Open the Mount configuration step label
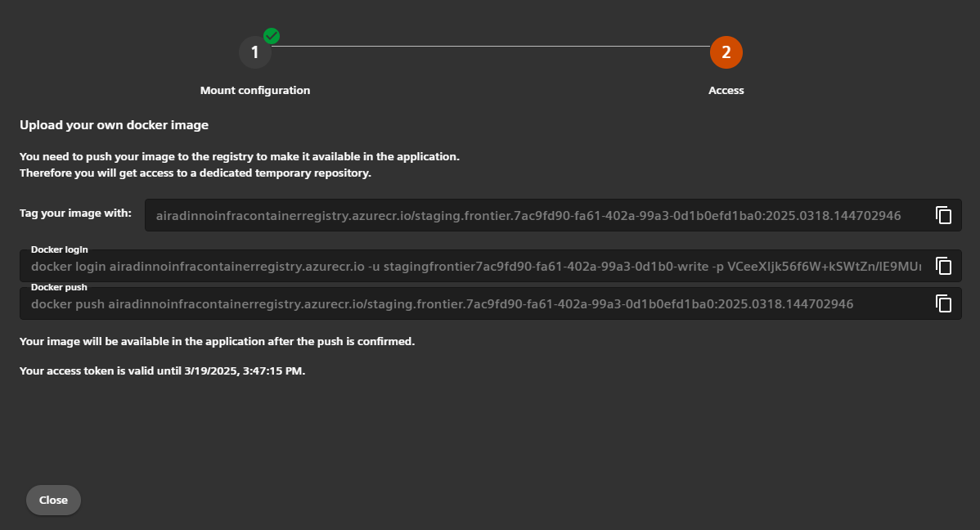The width and height of the screenshot is (980, 530). tap(255, 90)
